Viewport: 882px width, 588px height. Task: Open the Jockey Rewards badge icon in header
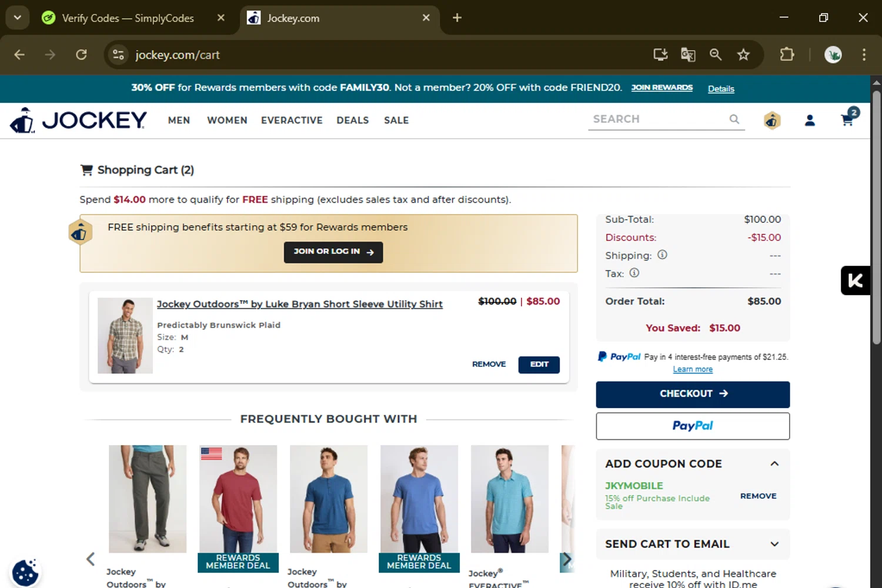pos(772,120)
